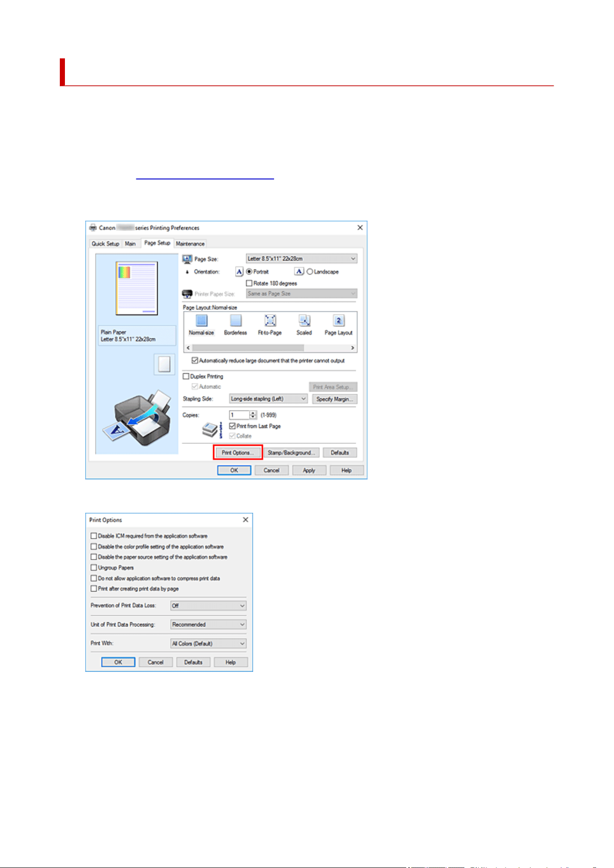This screenshot has width=614, height=868.
Task: Pick the Fit-to-Page layout icon
Action: 270,320
